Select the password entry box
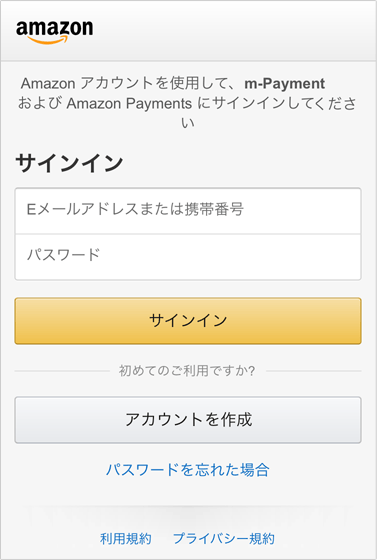The height and width of the screenshot is (560, 377). 188,257
